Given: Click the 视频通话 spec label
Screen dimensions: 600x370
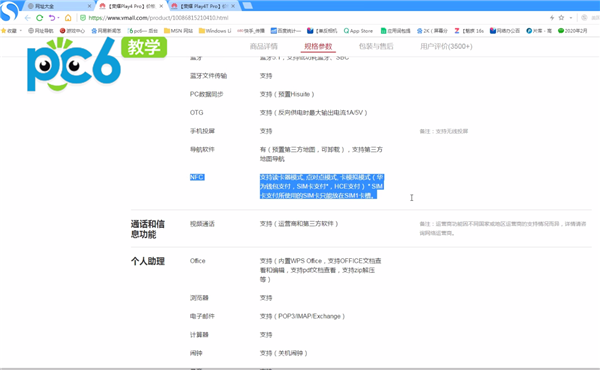Looking at the screenshot, I should tap(202, 224).
